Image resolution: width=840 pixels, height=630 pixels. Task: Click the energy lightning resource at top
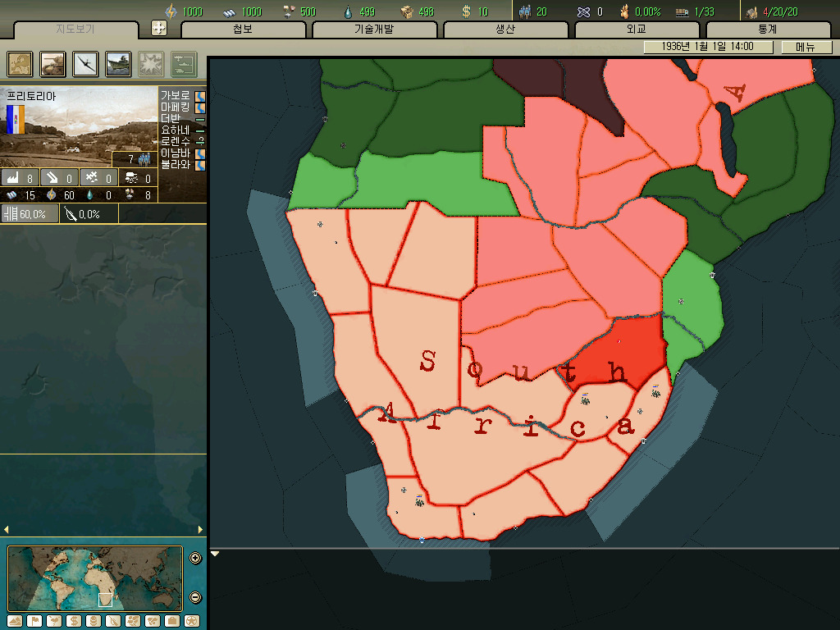point(171,11)
